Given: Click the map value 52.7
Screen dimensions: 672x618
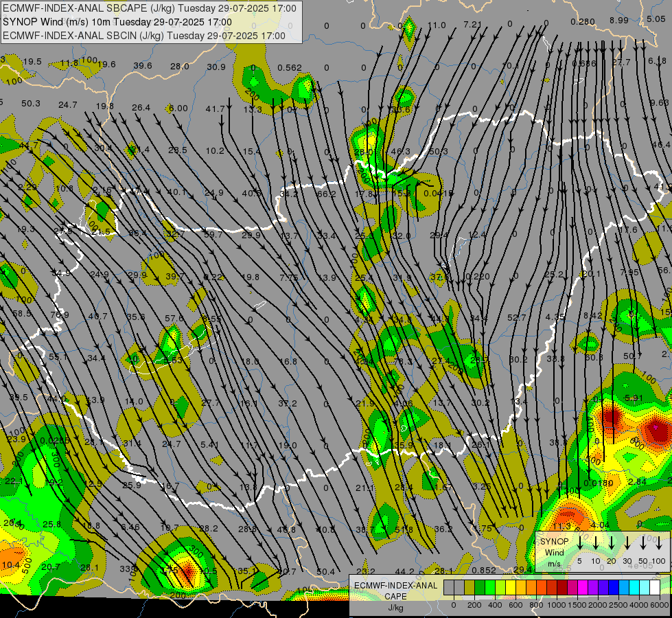Looking at the screenshot, I should click(516, 317).
